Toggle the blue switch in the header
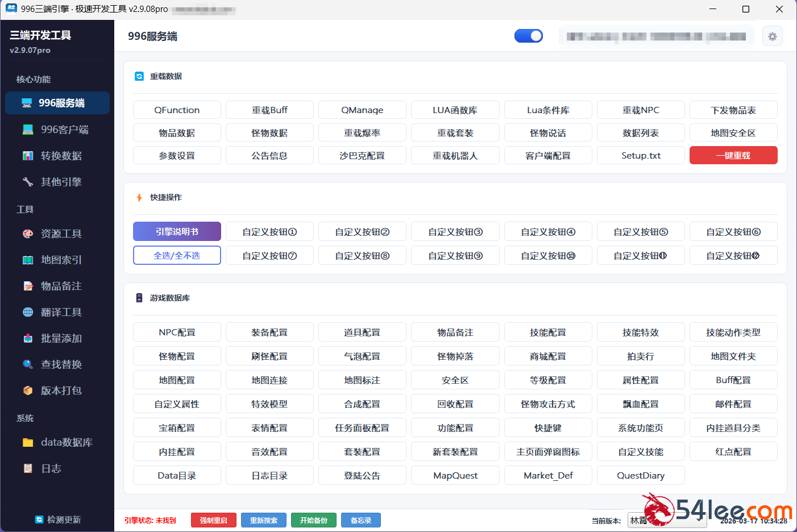This screenshot has height=532, width=797. pyautogui.click(x=528, y=36)
